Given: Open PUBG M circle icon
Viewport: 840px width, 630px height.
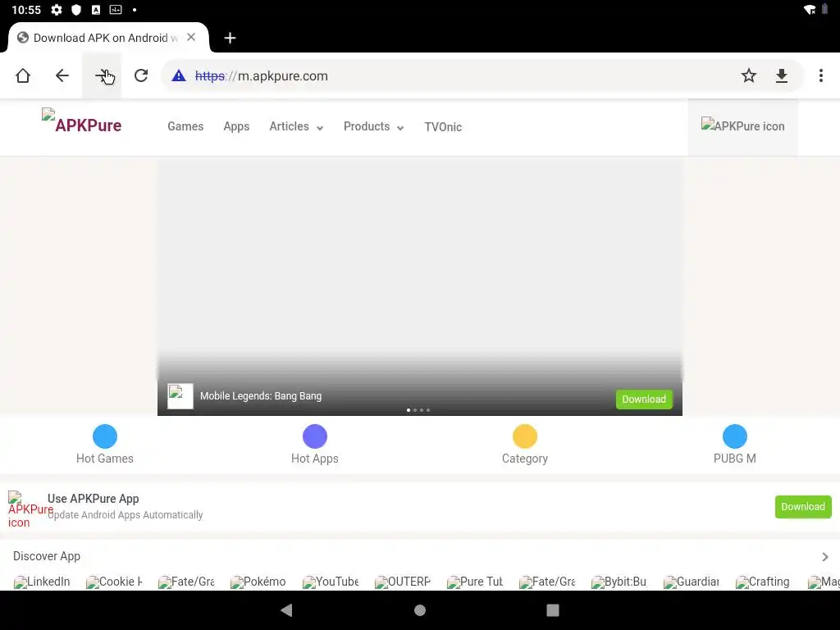Looking at the screenshot, I should coord(735,436).
